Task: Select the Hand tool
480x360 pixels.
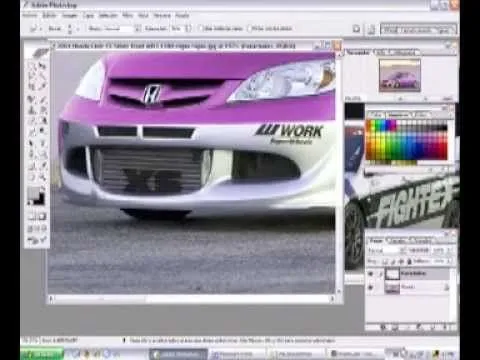Action: (x=32, y=177)
